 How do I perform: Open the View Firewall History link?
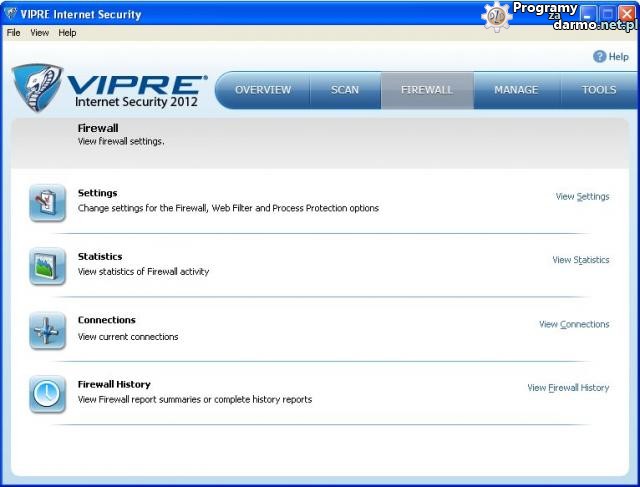tap(568, 388)
